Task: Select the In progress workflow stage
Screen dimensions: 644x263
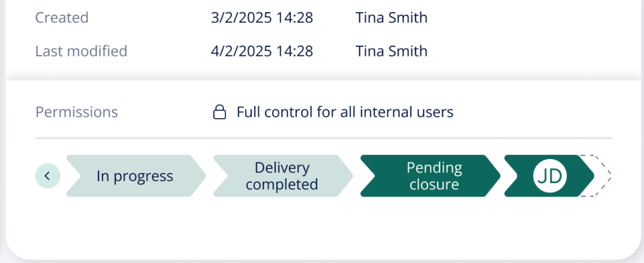Action: click(136, 176)
